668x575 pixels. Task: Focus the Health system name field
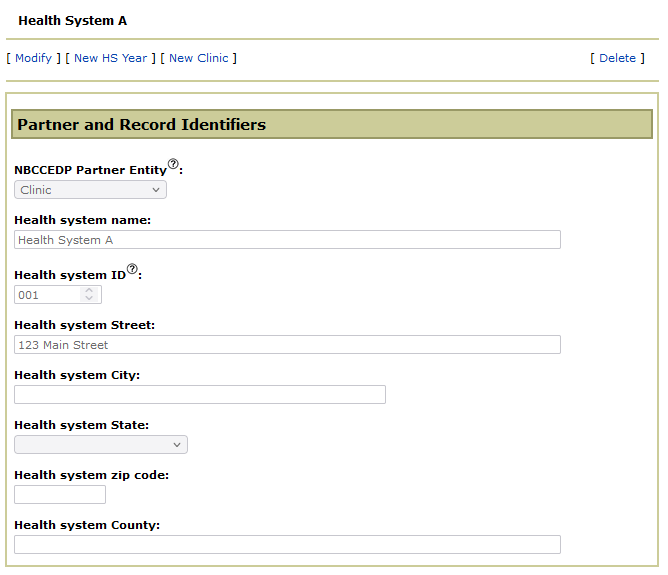coord(287,240)
